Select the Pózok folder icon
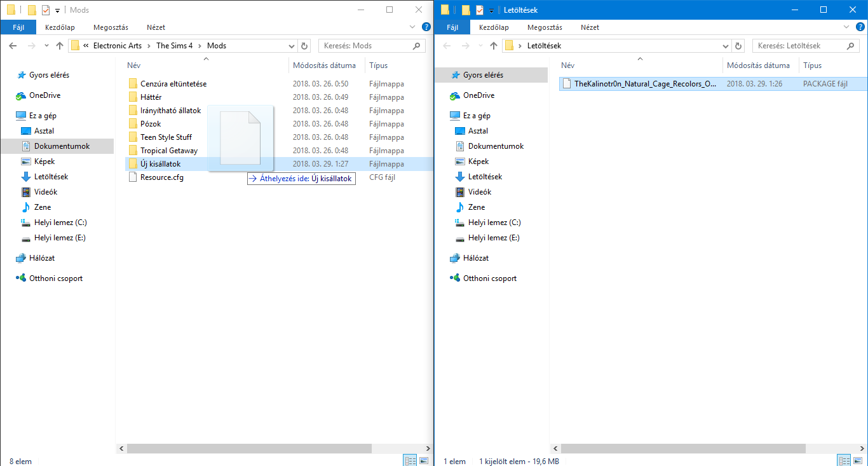Image resolution: width=868 pixels, height=466 pixels. point(133,124)
